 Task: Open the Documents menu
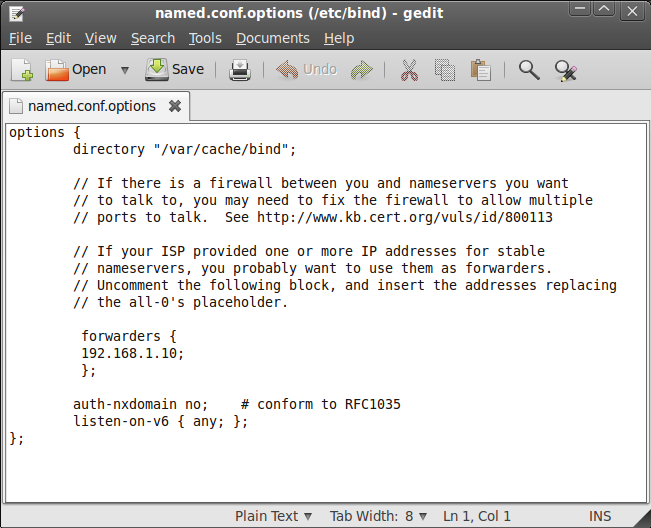coord(273,38)
